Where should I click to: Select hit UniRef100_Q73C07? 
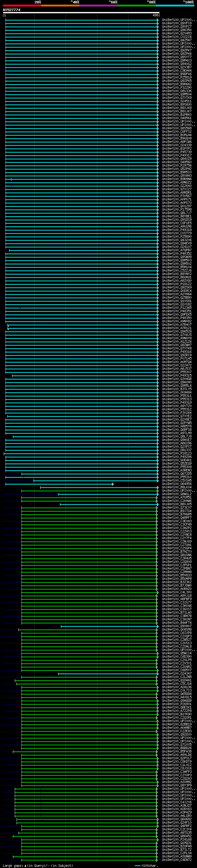click(x=177, y=507)
